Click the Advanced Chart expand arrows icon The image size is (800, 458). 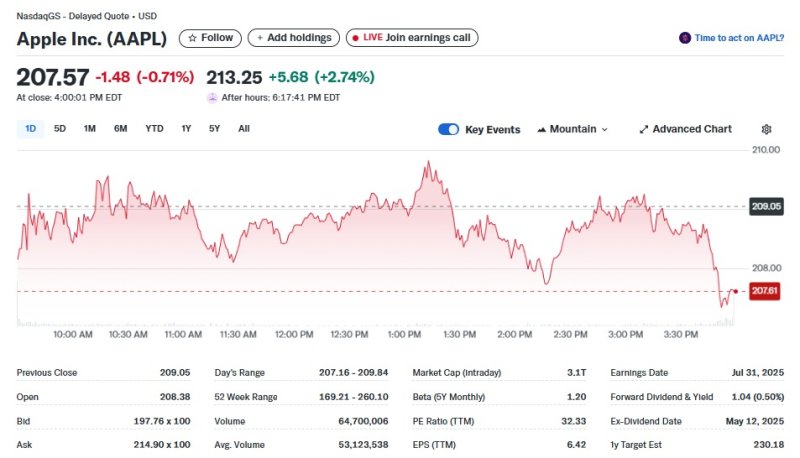point(644,130)
